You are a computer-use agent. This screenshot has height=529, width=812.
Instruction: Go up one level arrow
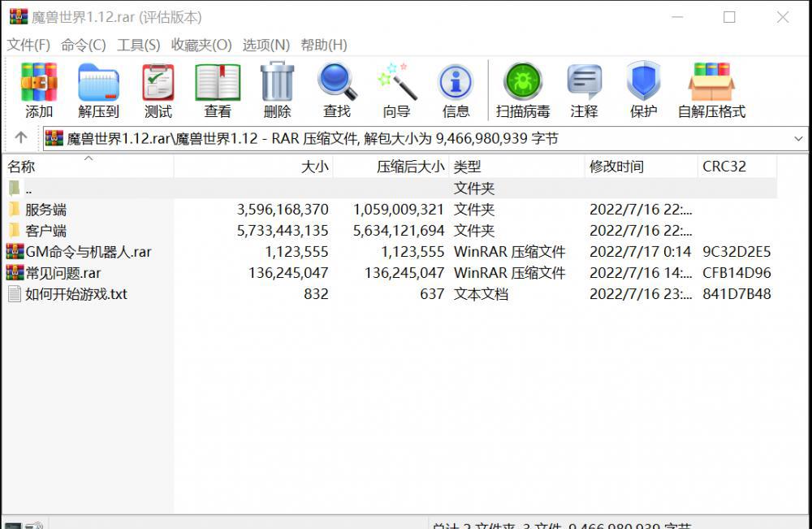click(21, 137)
